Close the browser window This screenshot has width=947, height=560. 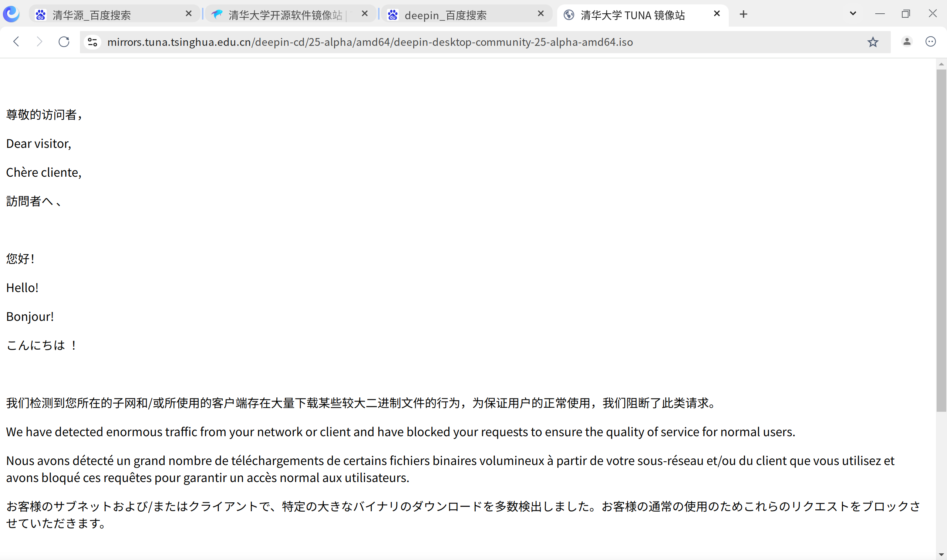932,14
